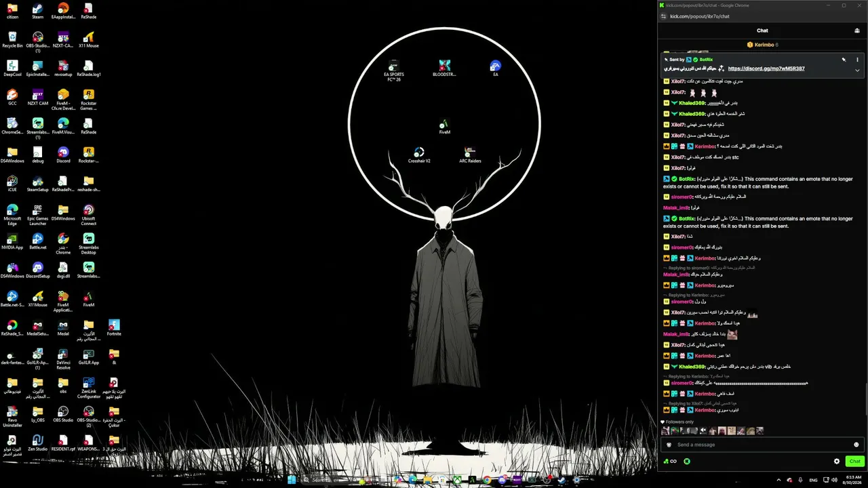Open the Medal desktop icon

63,328
